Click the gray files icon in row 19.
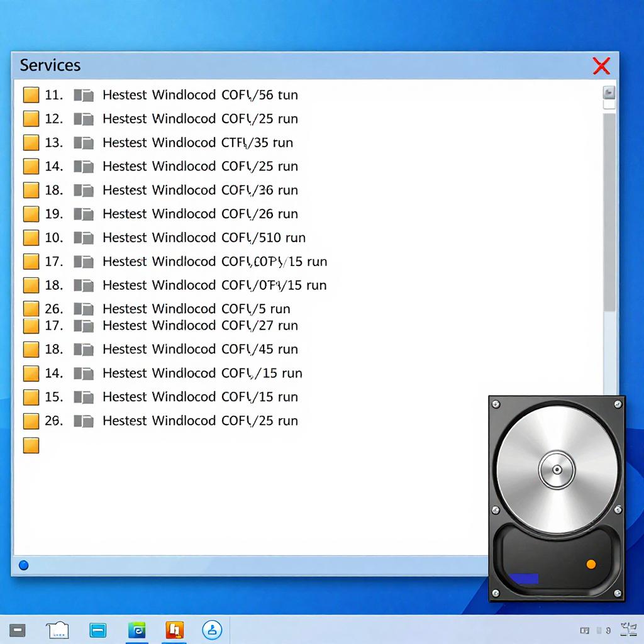 coord(84,214)
